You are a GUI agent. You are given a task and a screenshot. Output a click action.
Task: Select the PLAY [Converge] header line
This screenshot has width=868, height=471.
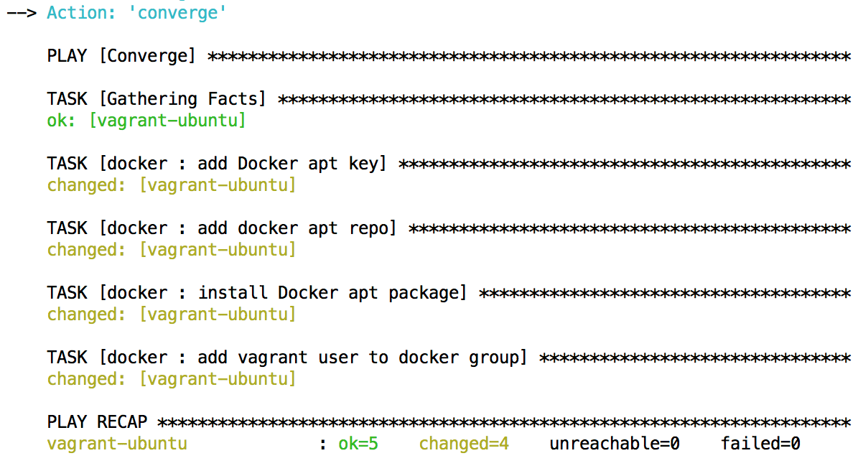tap(121, 56)
